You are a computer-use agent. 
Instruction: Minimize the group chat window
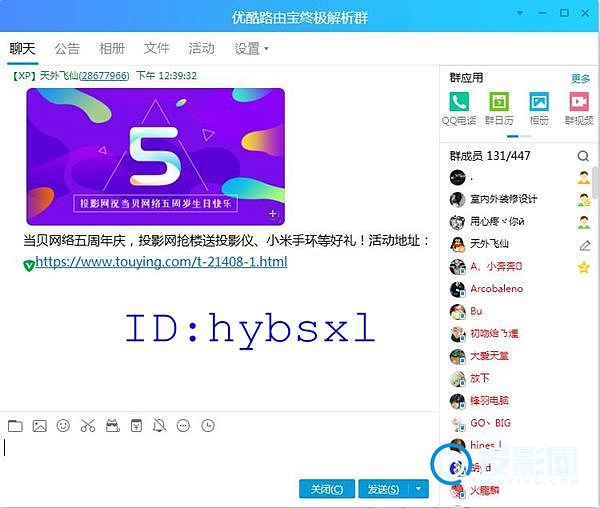pos(542,13)
